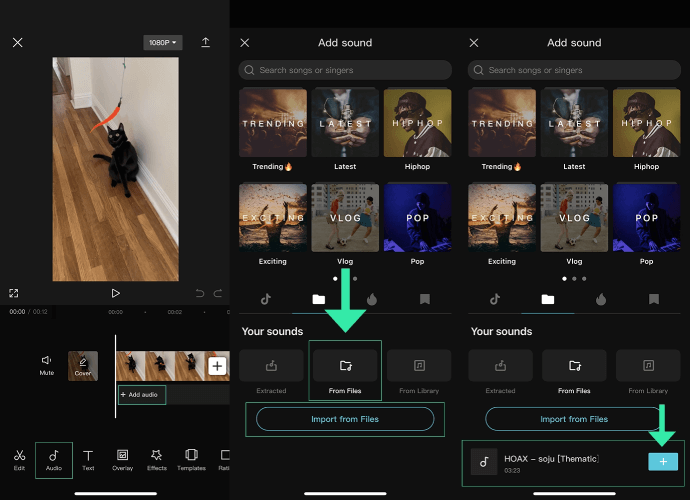
Task: Open the Cover thumbnail editor
Action: pos(83,366)
